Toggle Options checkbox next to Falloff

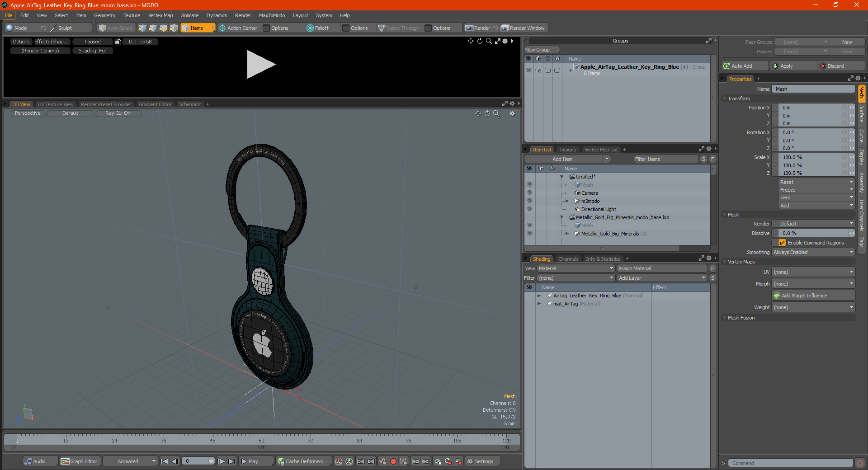point(346,28)
